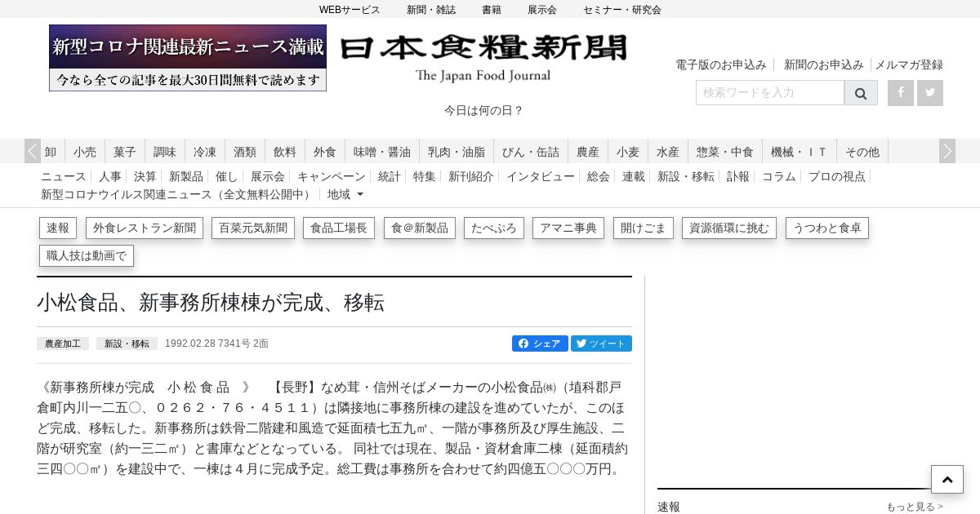
Task: Click the 新設・移転 article tag
Action: [127, 344]
